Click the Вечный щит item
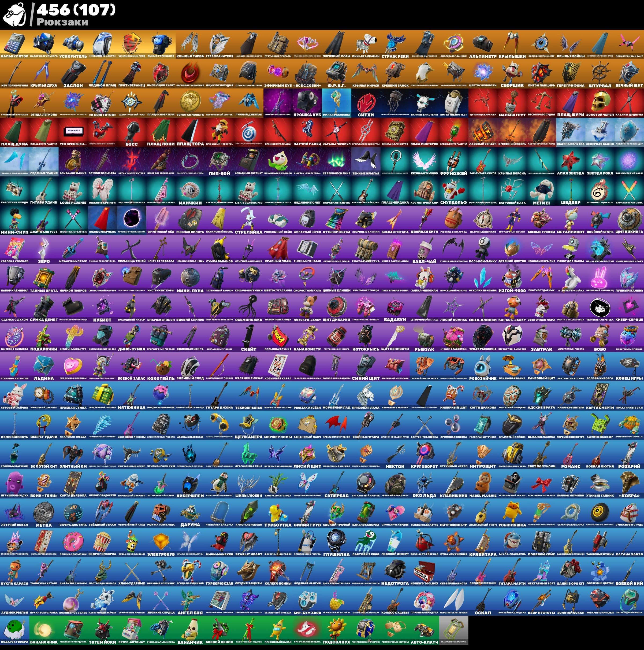The height and width of the screenshot is (650, 644). pos(629,74)
